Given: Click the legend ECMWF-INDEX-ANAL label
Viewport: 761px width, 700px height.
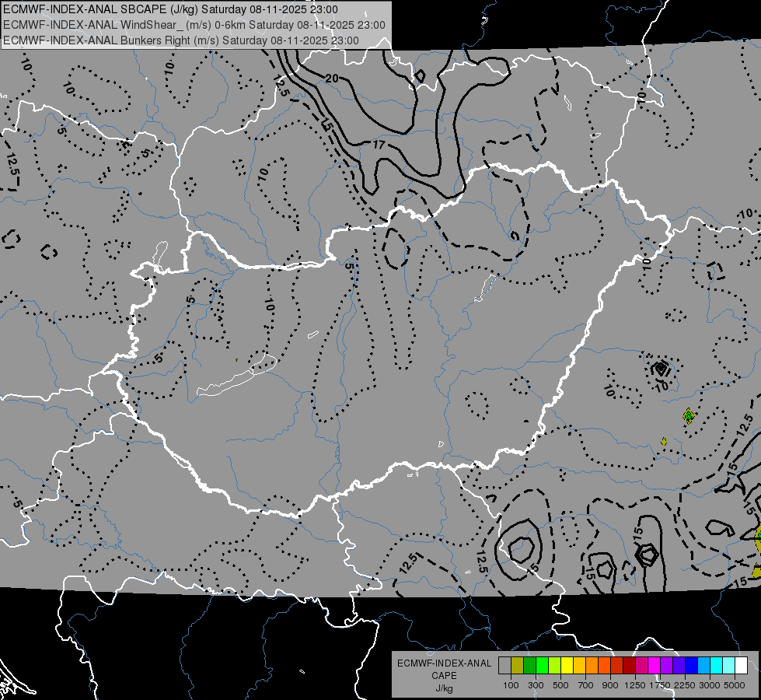Looking at the screenshot, I should click(444, 663).
